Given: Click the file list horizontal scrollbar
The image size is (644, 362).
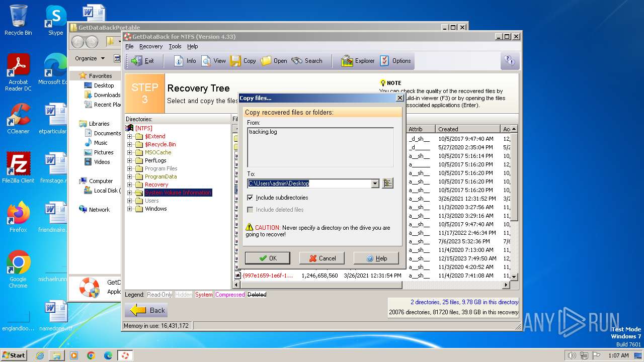Looking at the screenshot, I should tap(370, 285).
